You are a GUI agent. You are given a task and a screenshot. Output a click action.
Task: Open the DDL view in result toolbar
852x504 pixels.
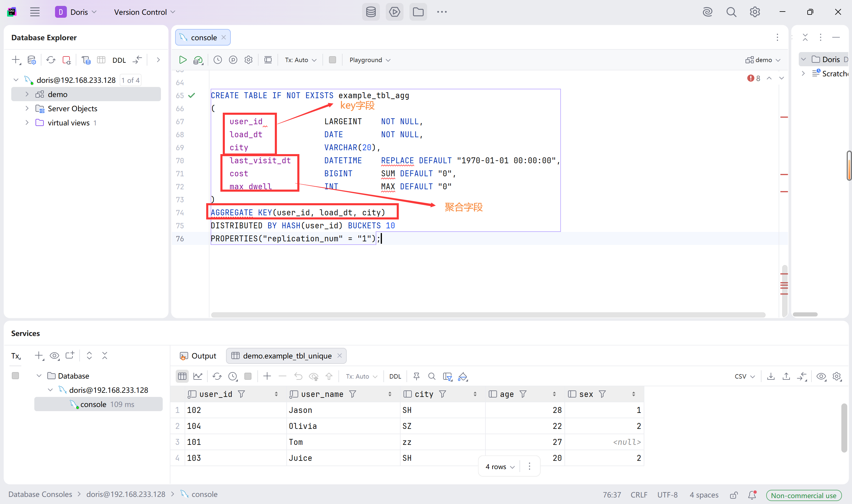(x=395, y=376)
